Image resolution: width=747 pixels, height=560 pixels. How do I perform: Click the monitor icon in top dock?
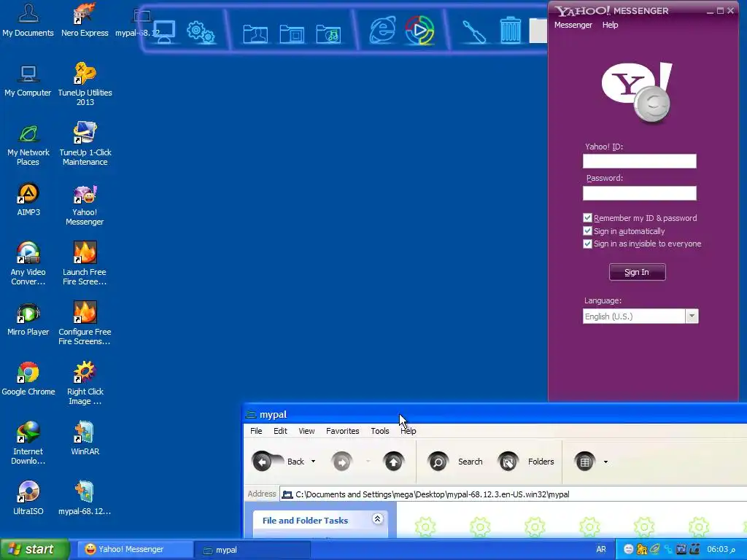pyautogui.click(x=164, y=31)
